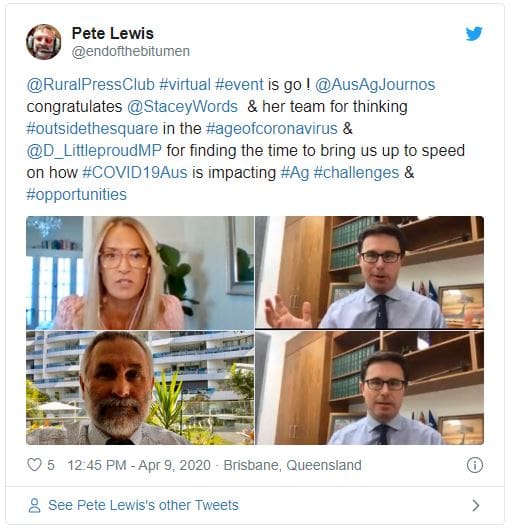This screenshot has width=509, height=530.
Task: Open See Pete Lewis's other Tweets
Action: coord(143,505)
